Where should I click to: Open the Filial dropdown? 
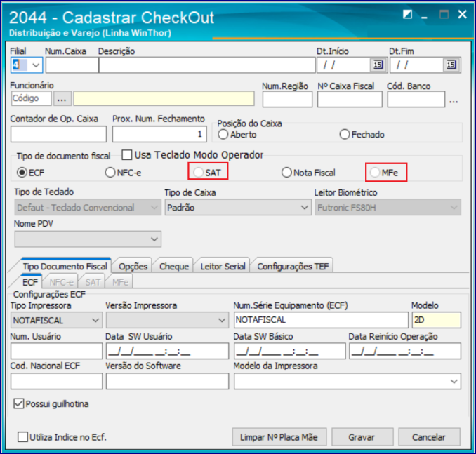36,65
